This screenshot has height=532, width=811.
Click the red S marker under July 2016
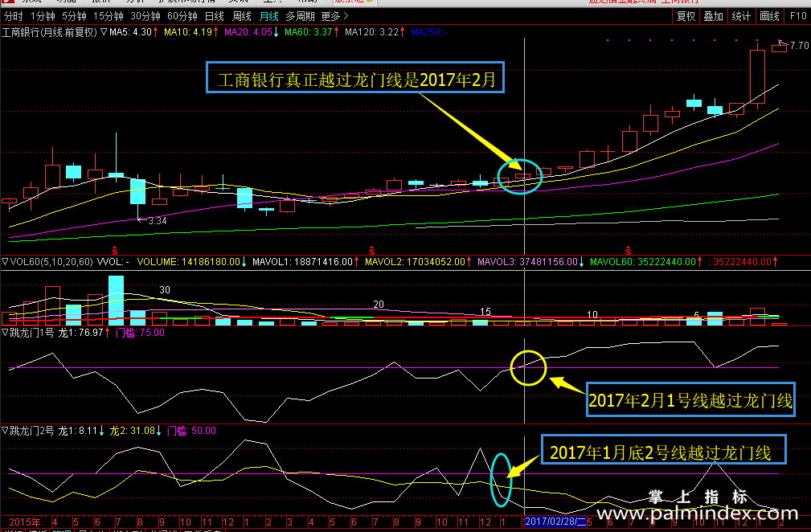tap(372, 251)
